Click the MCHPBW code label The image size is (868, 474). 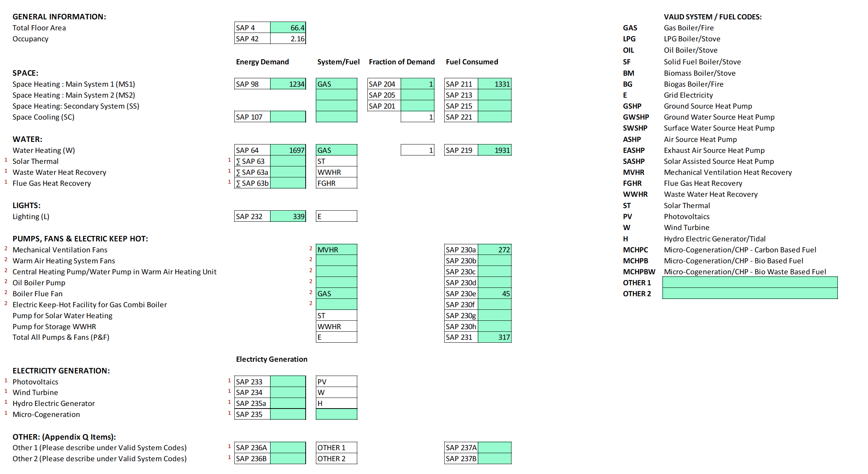coord(639,272)
